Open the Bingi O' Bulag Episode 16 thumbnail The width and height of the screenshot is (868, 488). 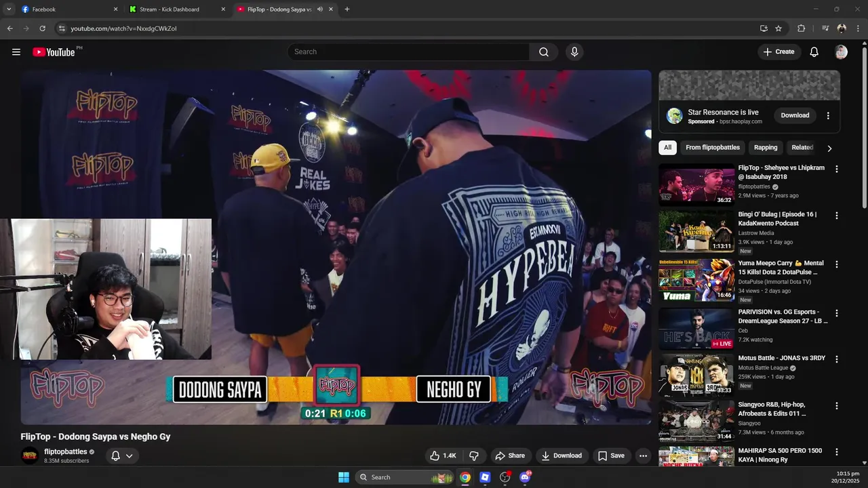pos(696,232)
